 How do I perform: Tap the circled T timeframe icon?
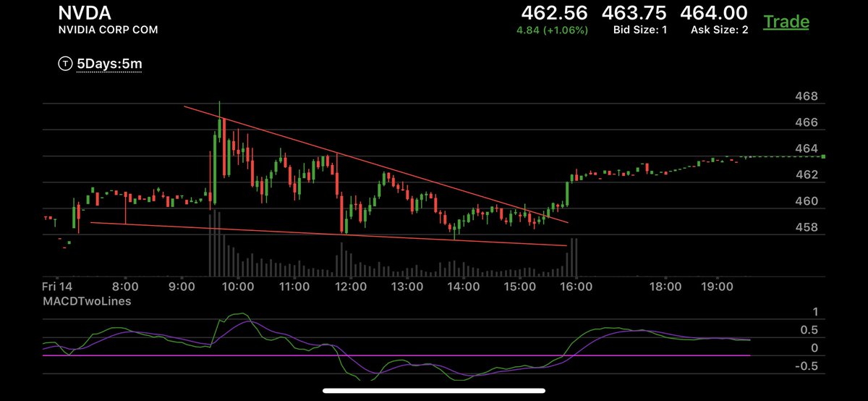click(65, 64)
